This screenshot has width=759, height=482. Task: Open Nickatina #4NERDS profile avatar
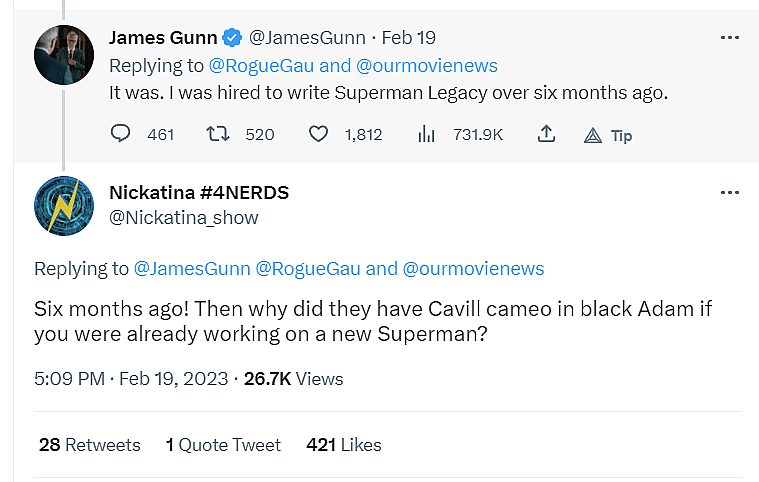tap(64, 205)
